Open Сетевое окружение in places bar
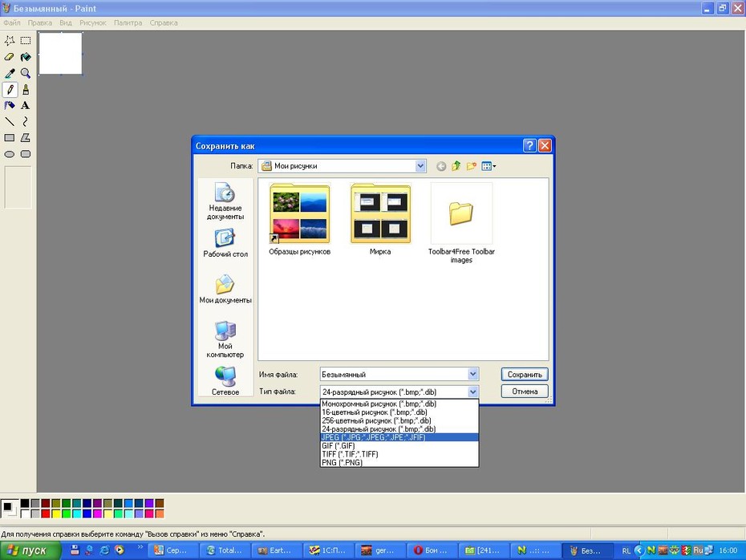 tap(225, 380)
